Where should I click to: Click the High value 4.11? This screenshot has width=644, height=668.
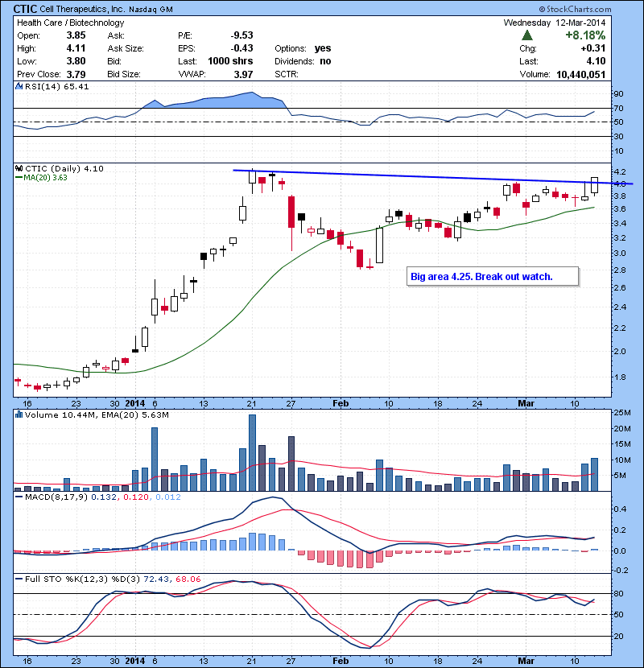[x=76, y=48]
